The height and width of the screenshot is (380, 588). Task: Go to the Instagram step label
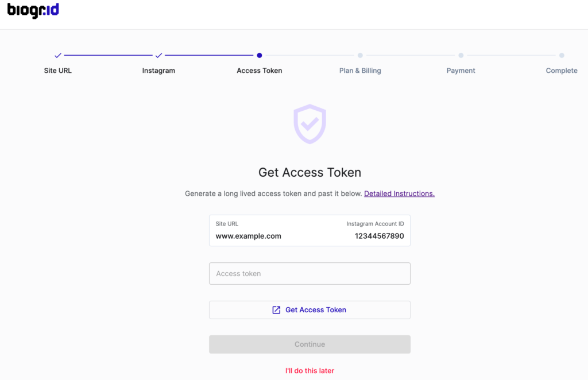click(x=158, y=71)
